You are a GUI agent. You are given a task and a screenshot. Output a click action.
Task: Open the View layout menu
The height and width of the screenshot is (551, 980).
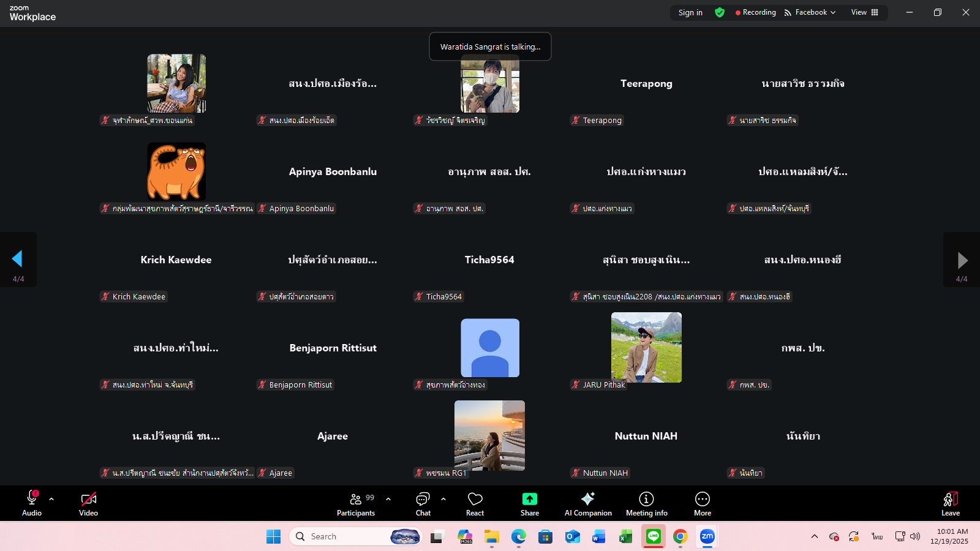click(x=864, y=12)
